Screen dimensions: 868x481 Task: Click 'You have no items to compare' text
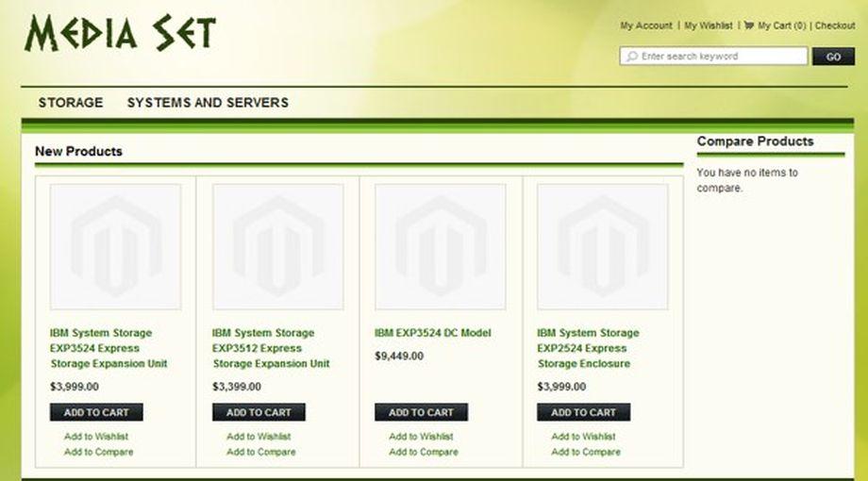coord(747,180)
